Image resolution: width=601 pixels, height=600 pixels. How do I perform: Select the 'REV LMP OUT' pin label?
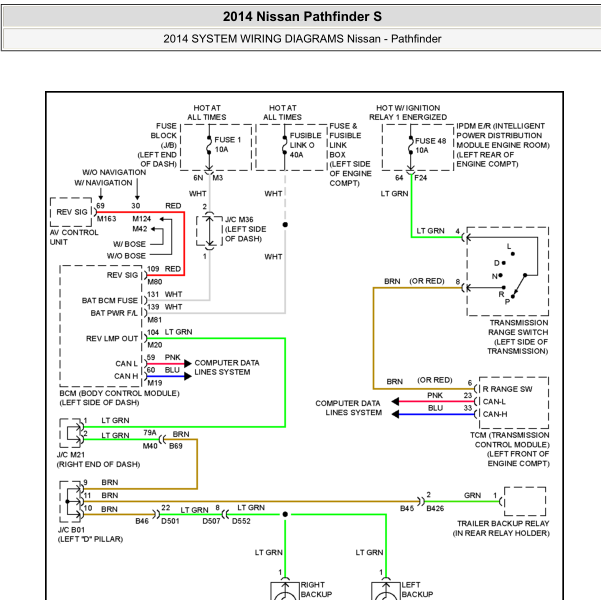click(x=112, y=339)
